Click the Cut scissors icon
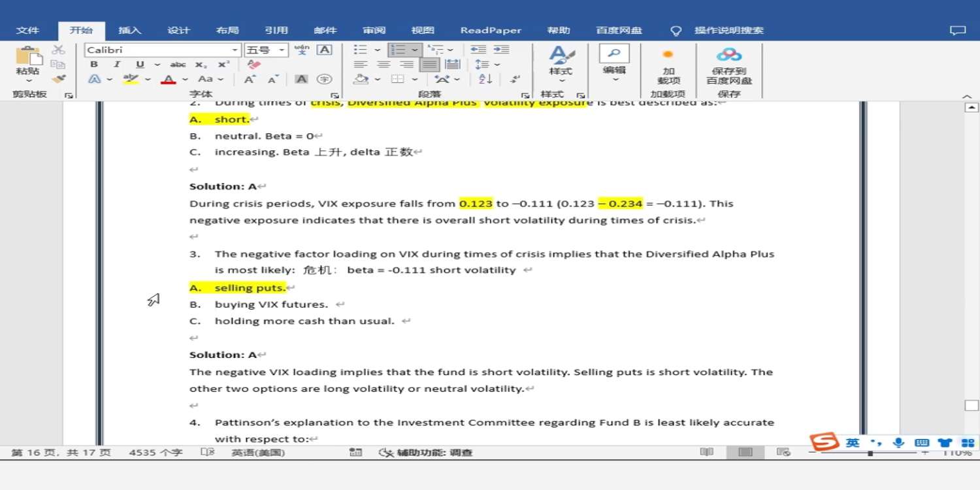Image resolution: width=980 pixels, height=490 pixels. pos(59,50)
